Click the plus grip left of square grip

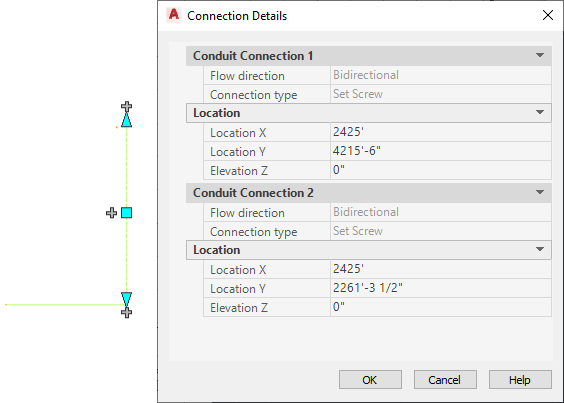(112, 213)
